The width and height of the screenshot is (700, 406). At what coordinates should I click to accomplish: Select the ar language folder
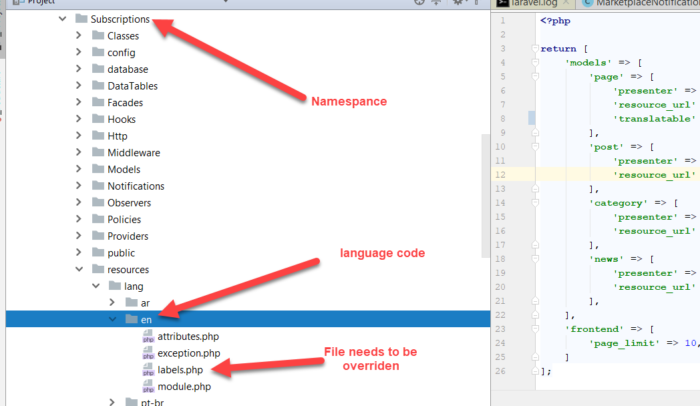click(x=145, y=303)
